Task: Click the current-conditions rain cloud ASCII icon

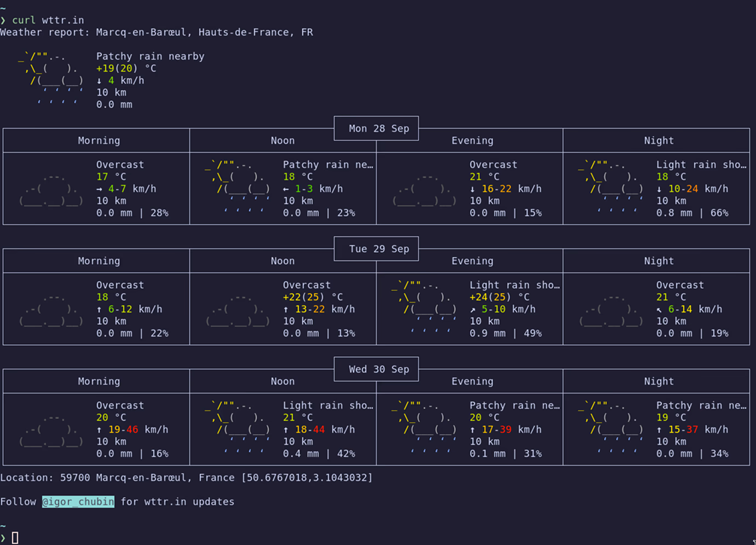Action: [51, 80]
